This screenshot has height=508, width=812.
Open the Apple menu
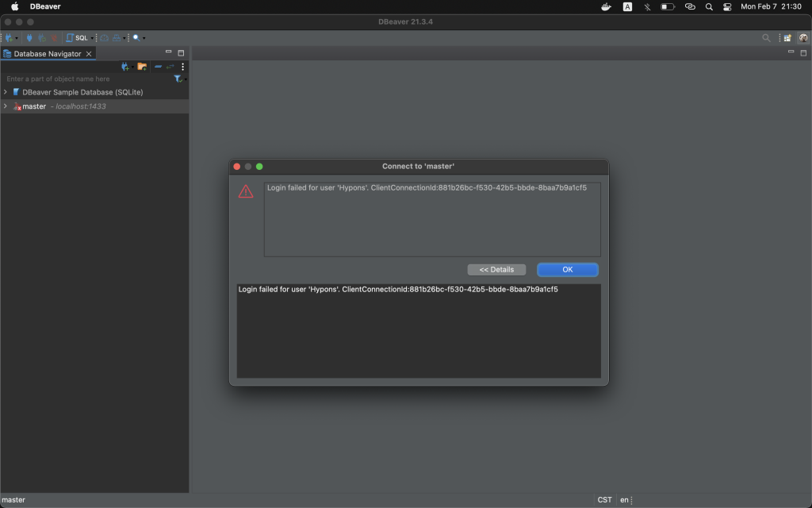pyautogui.click(x=14, y=6)
